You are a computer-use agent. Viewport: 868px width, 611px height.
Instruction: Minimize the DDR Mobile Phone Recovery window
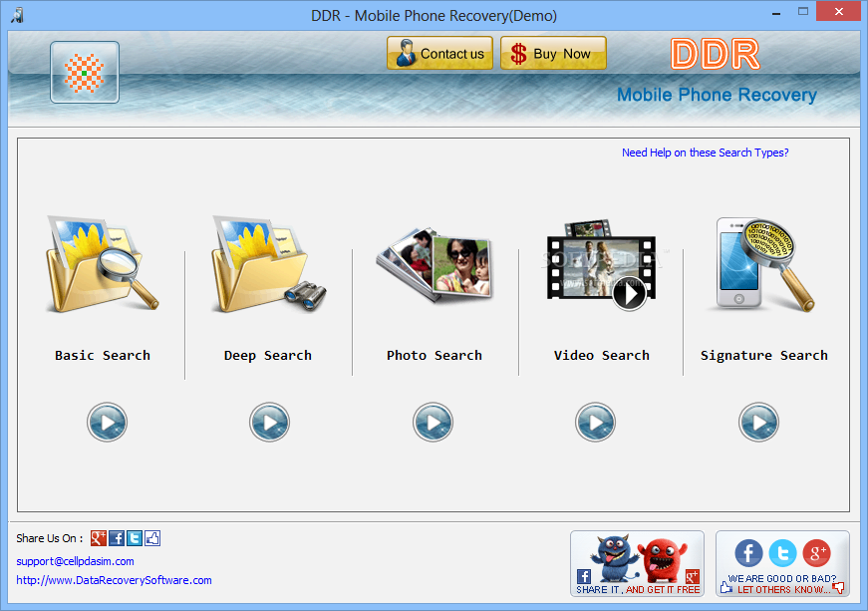776,12
